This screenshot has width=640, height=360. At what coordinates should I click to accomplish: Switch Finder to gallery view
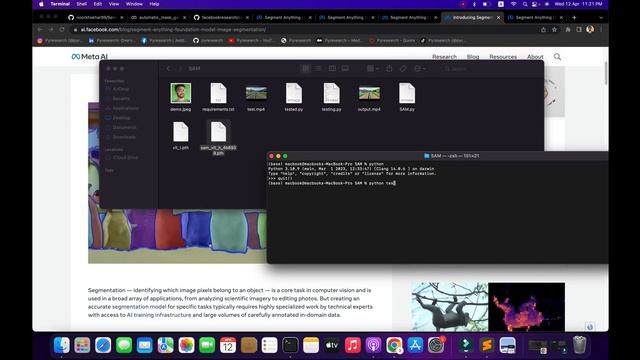tap(345, 69)
